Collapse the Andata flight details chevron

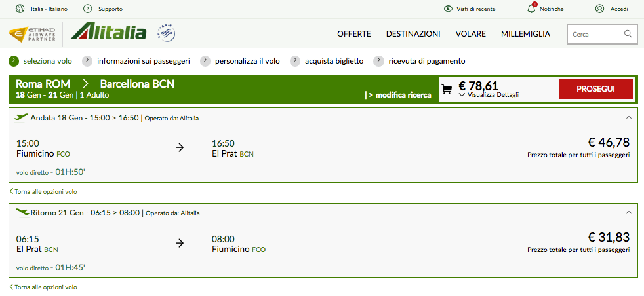pyautogui.click(x=629, y=118)
